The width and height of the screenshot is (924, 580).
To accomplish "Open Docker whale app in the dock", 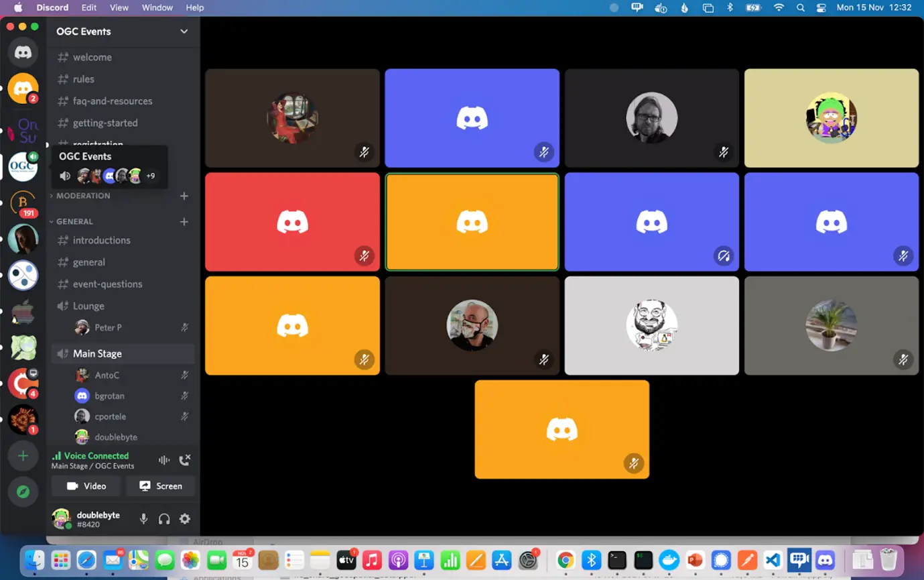I will click(669, 560).
